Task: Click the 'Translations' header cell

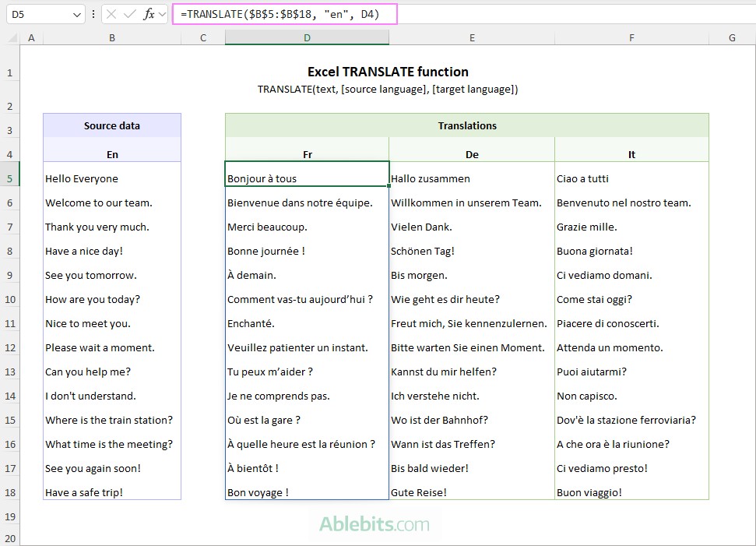Action: 467,125
